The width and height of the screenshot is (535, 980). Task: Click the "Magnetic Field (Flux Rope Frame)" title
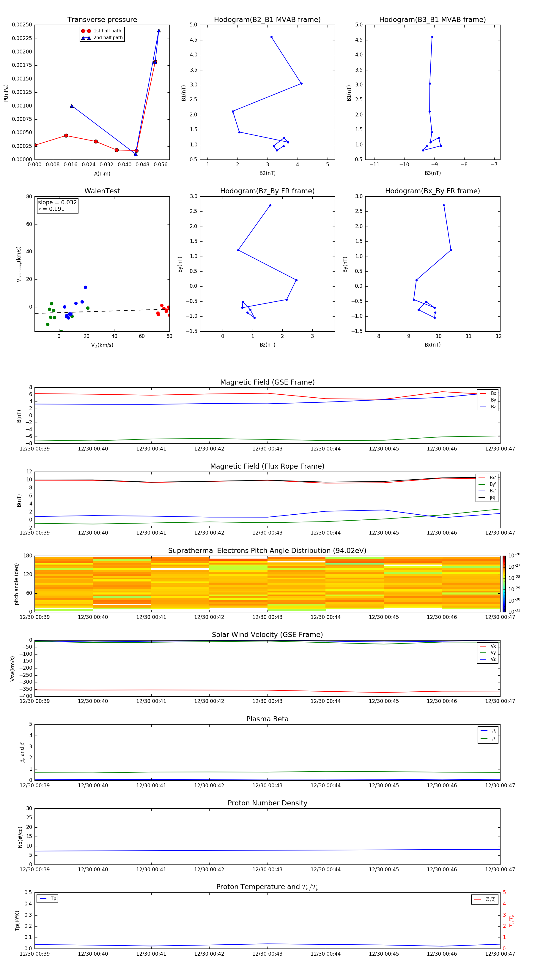coord(267,467)
